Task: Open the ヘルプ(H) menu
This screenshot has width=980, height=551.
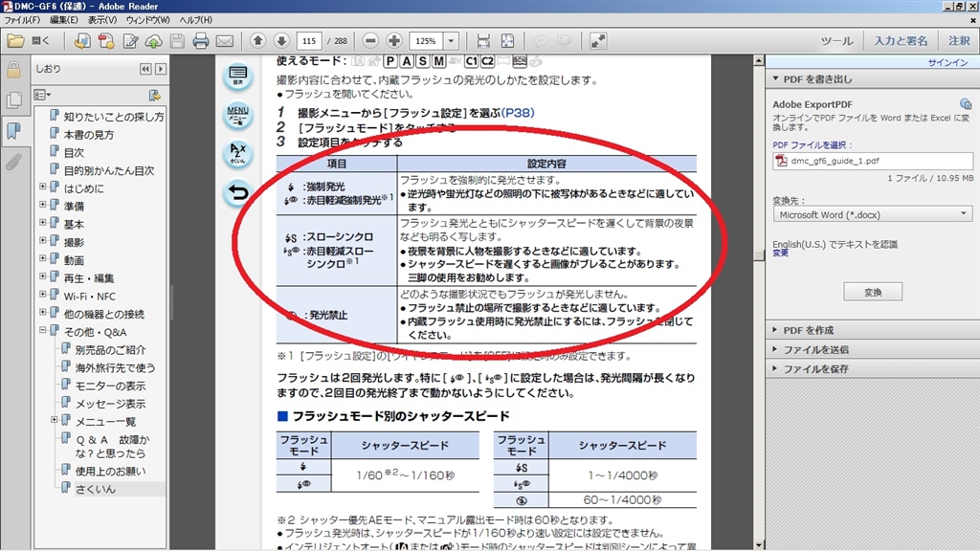Action: (x=195, y=20)
